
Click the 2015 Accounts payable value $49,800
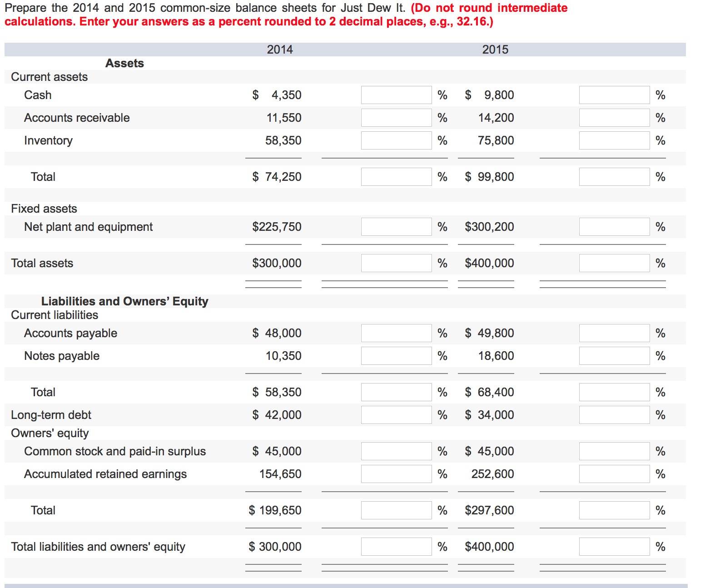click(x=489, y=333)
